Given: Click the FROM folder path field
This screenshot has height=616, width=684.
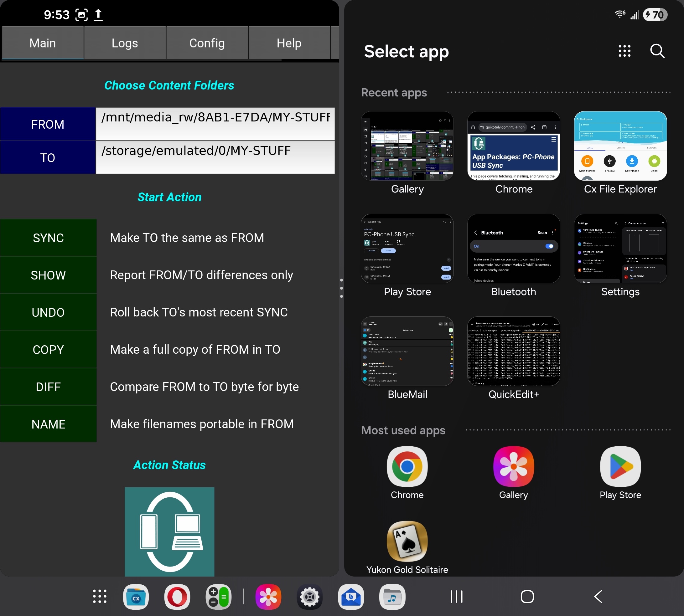Looking at the screenshot, I should (x=215, y=124).
